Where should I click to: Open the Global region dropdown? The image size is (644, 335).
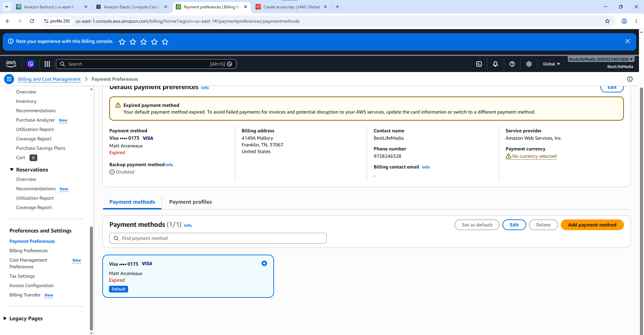click(551, 64)
